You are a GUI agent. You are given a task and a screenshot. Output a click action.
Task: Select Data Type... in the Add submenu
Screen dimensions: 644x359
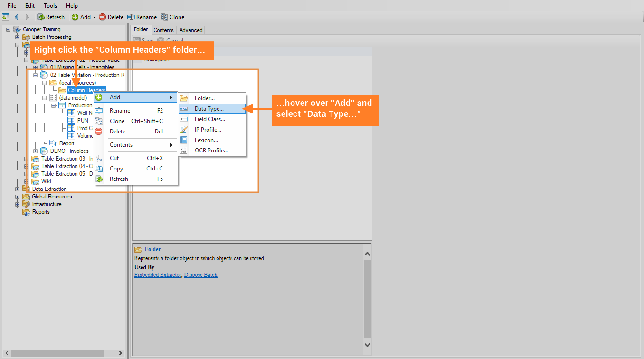pyautogui.click(x=212, y=109)
